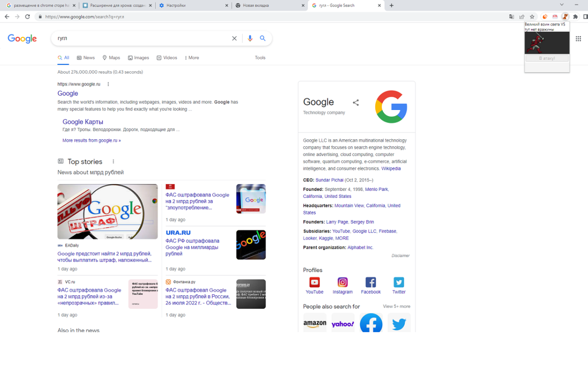588x368 pixels.
Task: Switch to the Images search tab
Action: pyautogui.click(x=138, y=58)
